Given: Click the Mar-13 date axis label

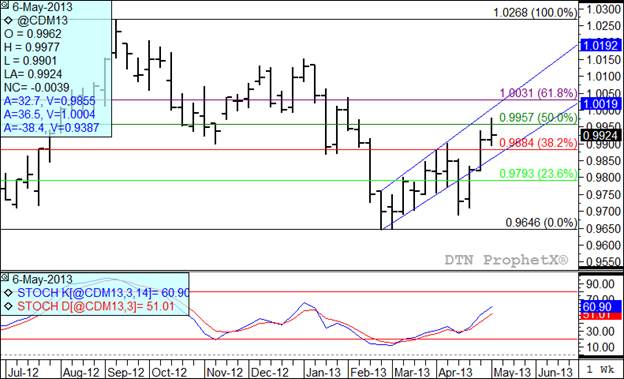Looking at the screenshot, I should (411, 372).
